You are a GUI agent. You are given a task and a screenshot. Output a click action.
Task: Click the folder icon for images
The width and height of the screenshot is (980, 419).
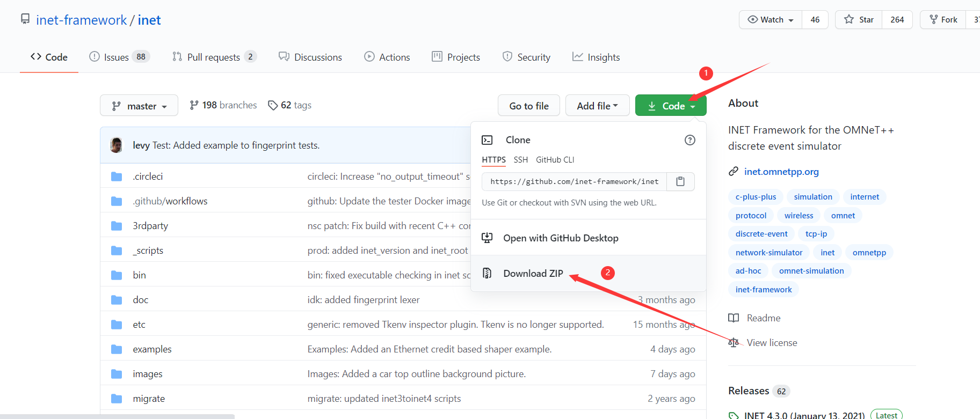[x=117, y=374]
